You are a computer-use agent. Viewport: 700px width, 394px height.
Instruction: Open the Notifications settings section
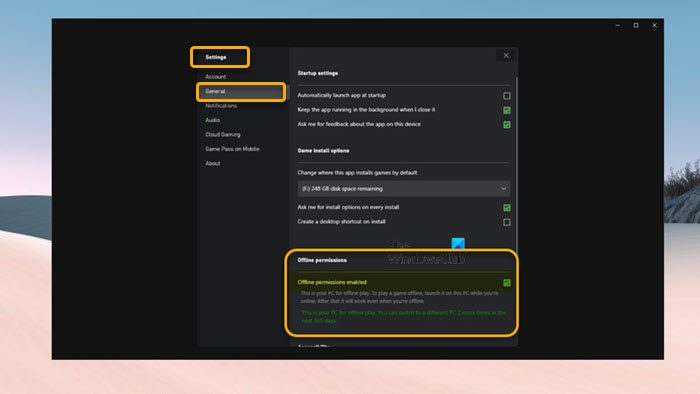[x=221, y=106]
